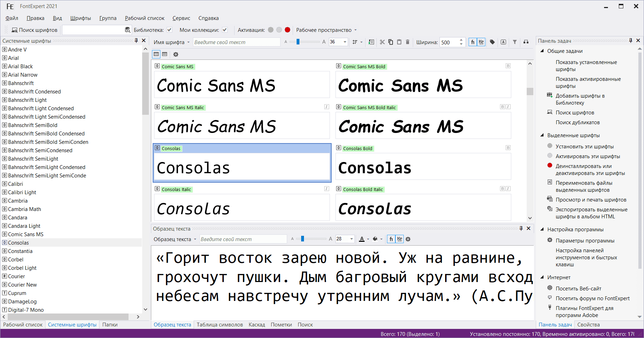
Task: Click the Поиск шрифтов toolbar button
Action: click(34, 30)
